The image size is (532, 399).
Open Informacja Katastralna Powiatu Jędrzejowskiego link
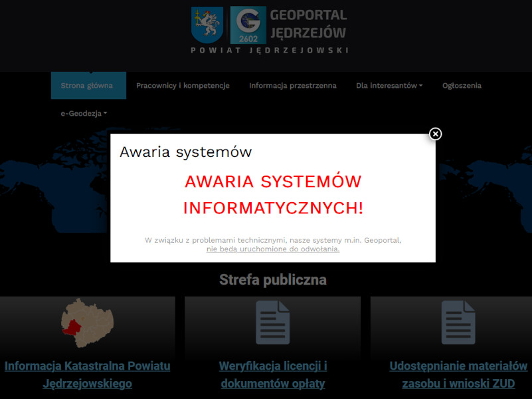[x=88, y=374]
